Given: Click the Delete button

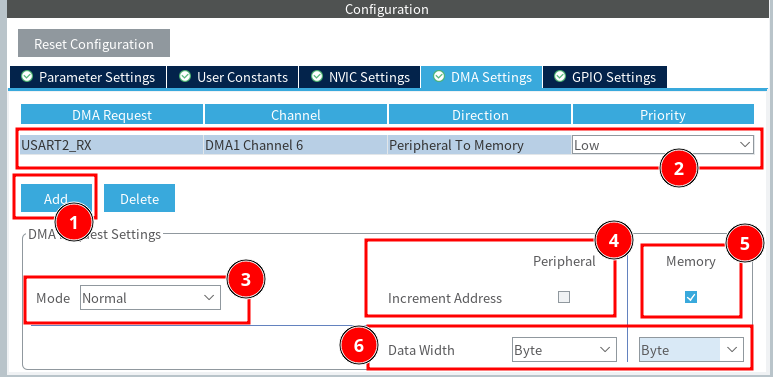Looking at the screenshot, I should pyautogui.click(x=140, y=199).
